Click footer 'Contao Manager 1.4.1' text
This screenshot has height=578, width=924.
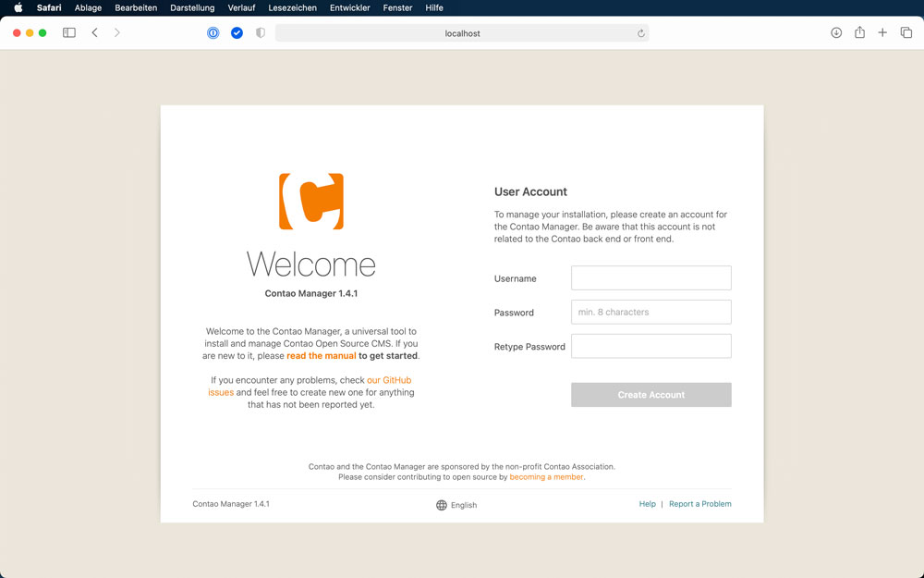coord(231,504)
